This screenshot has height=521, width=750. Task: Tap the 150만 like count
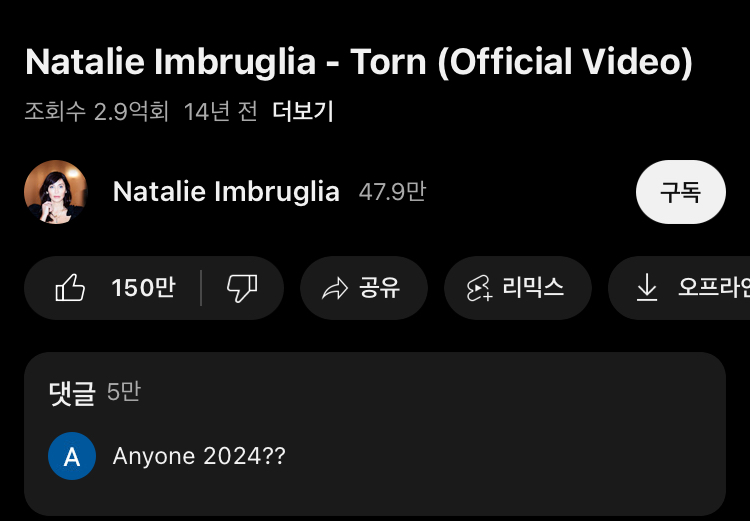tap(143, 288)
